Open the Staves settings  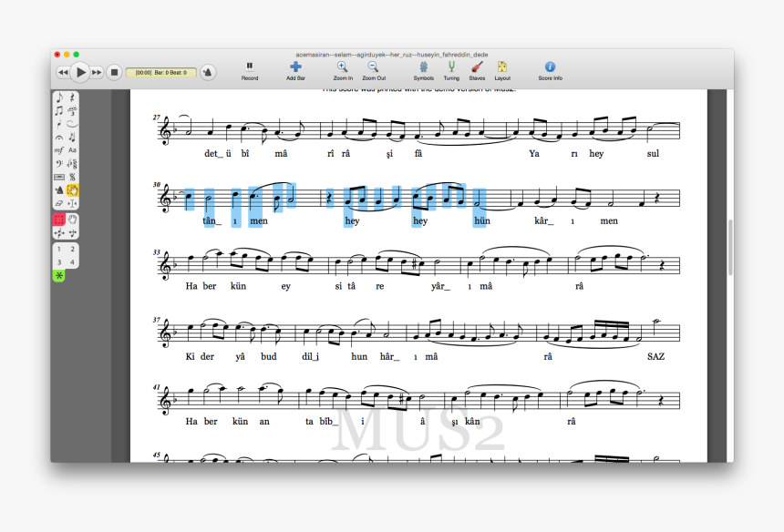pyautogui.click(x=477, y=71)
